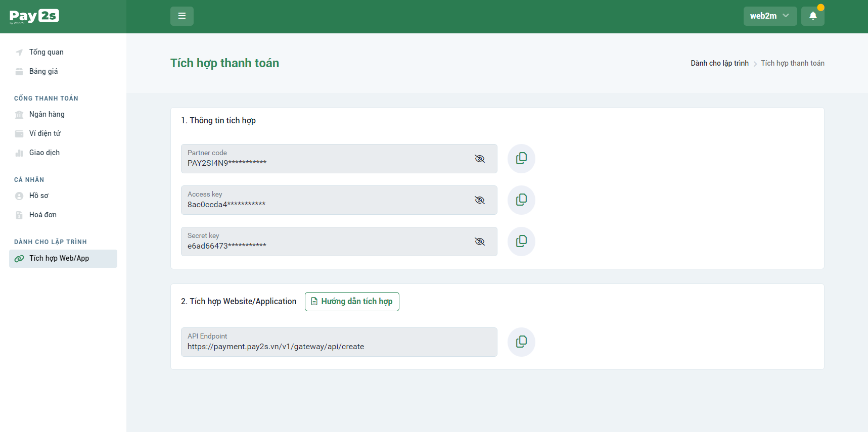Reveal the hidden Access key value

[x=480, y=200]
